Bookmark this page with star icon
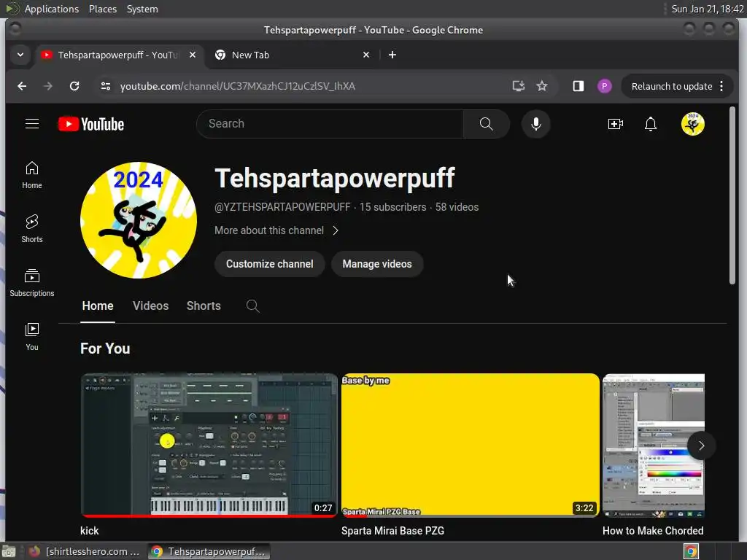Image resolution: width=747 pixels, height=560 pixels. [x=542, y=86]
